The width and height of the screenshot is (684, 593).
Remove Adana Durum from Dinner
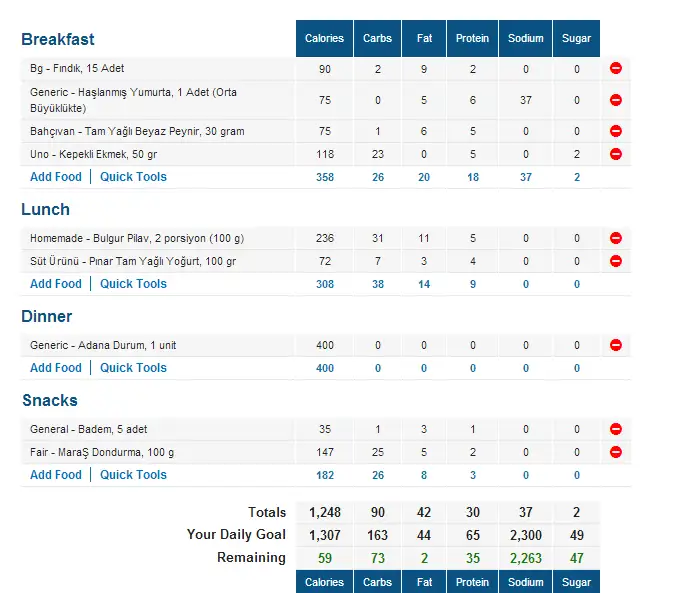coord(616,345)
